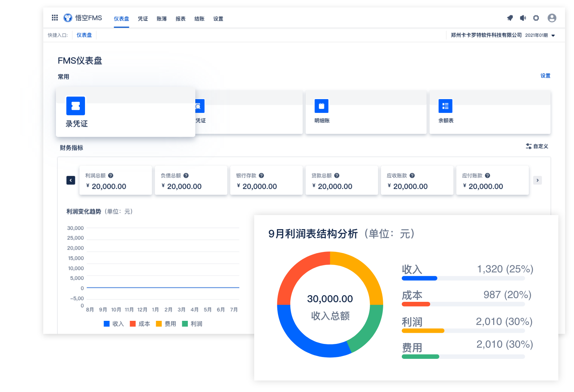Click the voucher search magnifier icon
This screenshot has width=574, height=392.
pos(199,106)
